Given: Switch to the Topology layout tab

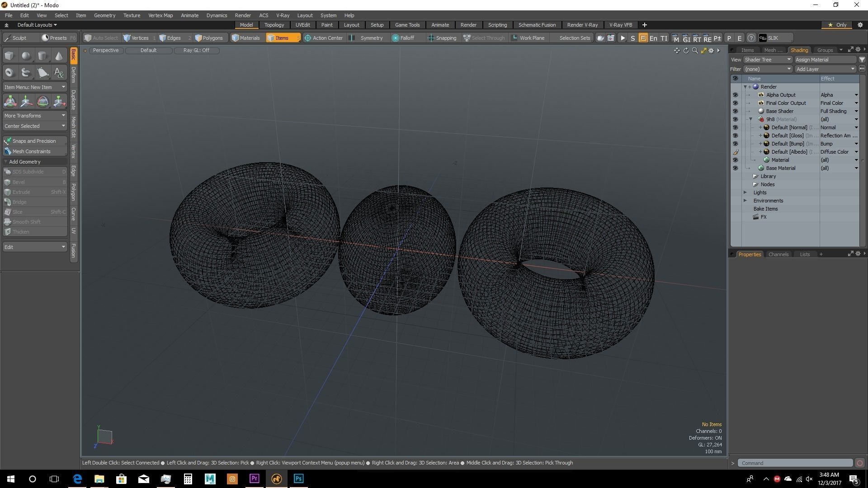Looking at the screenshot, I should pyautogui.click(x=274, y=25).
